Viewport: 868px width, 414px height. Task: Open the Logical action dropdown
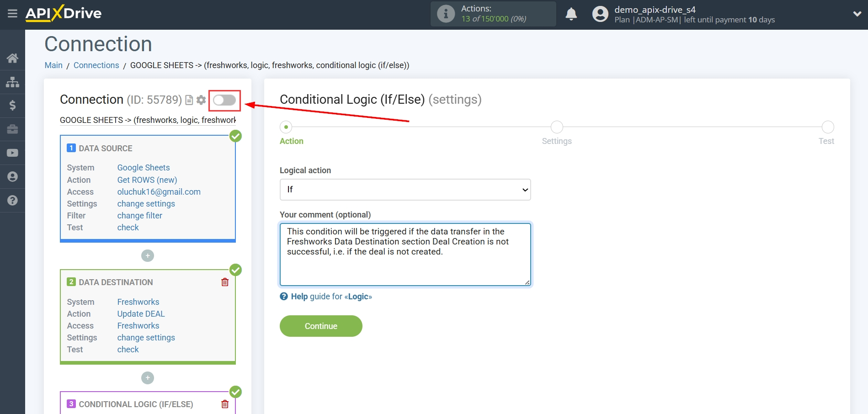[x=405, y=190]
